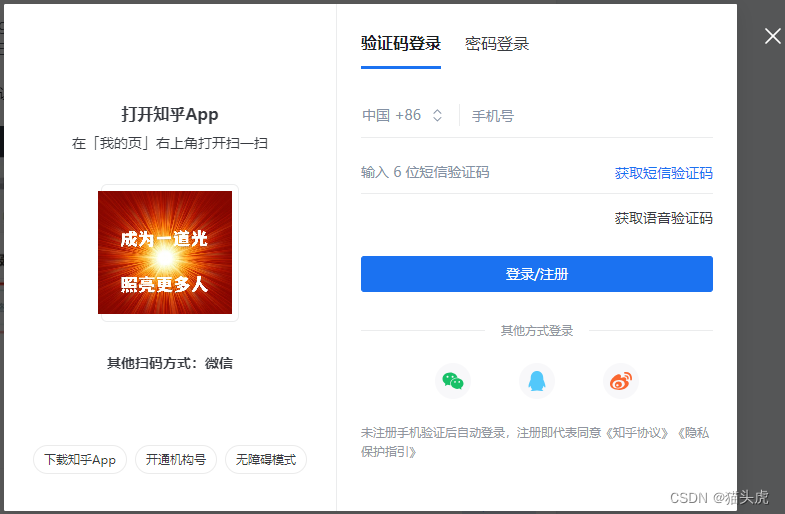Click 微信 under other scan methods

(x=219, y=363)
